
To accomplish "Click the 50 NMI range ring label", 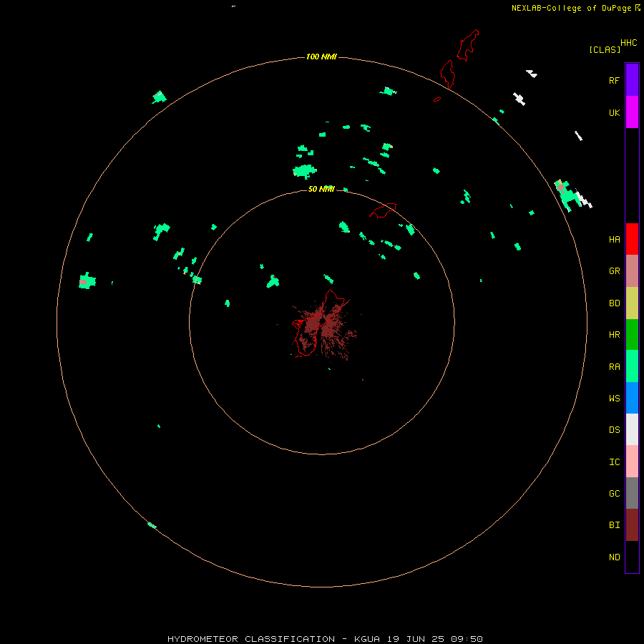I will click(321, 189).
